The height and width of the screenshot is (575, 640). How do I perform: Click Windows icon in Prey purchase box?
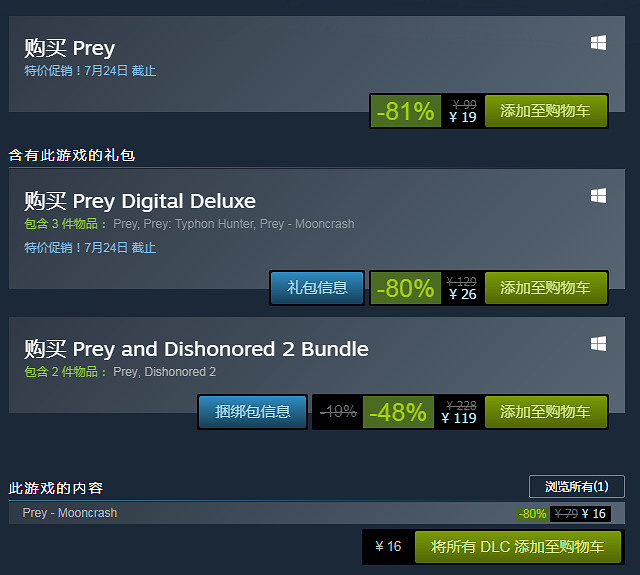598,43
